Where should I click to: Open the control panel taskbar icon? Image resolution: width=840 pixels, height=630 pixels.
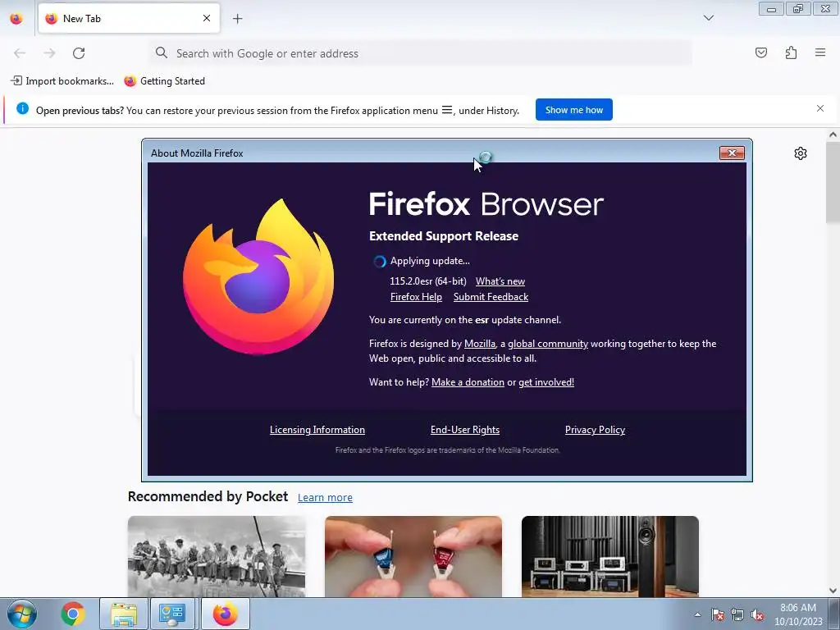coord(172,614)
